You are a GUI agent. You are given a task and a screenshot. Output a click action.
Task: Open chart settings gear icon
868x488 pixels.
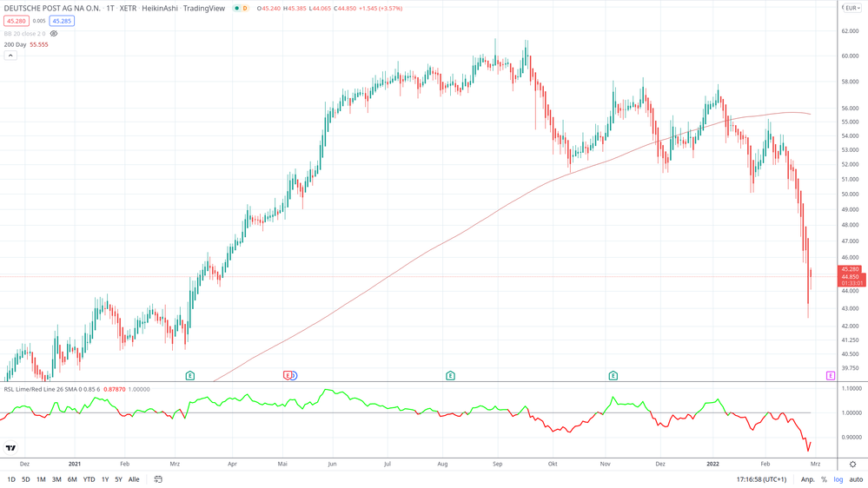(852, 465)
